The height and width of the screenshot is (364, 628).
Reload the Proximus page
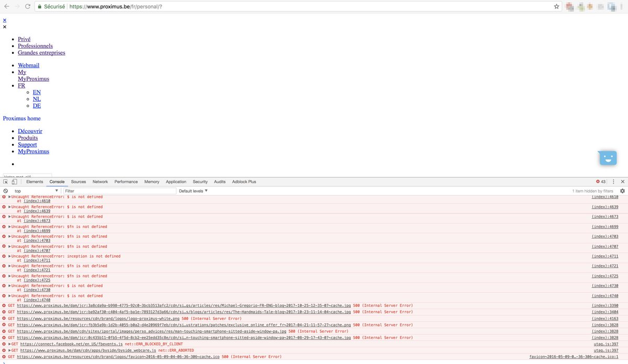coord(28,6)
